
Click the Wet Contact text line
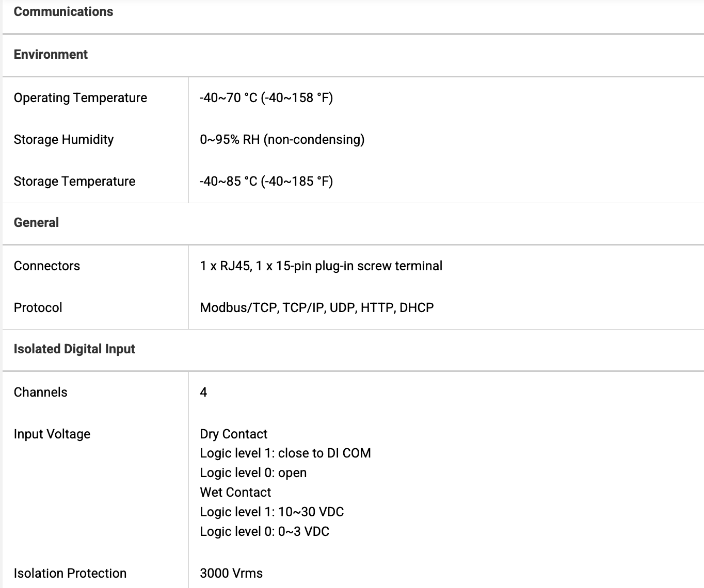pos(235,493)
